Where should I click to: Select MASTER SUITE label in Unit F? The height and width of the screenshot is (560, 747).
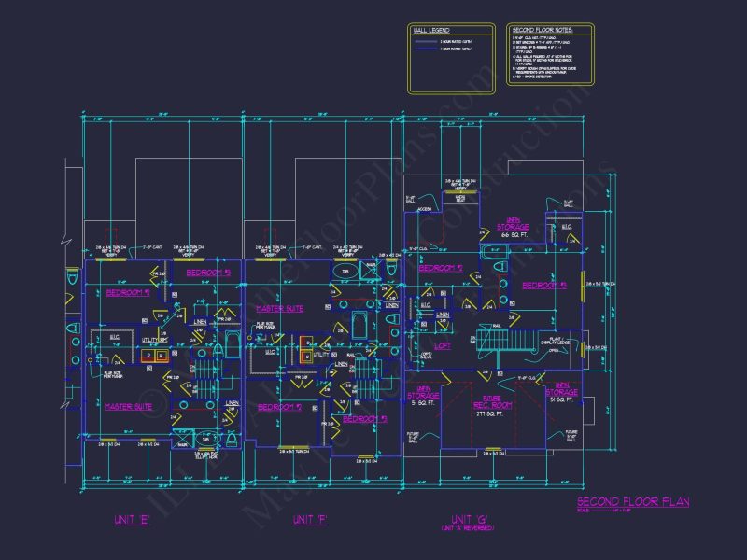279,309
